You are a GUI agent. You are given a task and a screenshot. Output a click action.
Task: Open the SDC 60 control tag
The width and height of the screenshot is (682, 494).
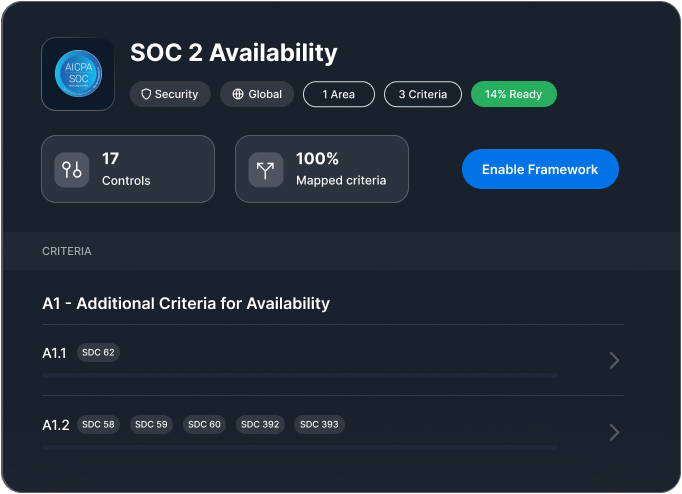point(204,425)
